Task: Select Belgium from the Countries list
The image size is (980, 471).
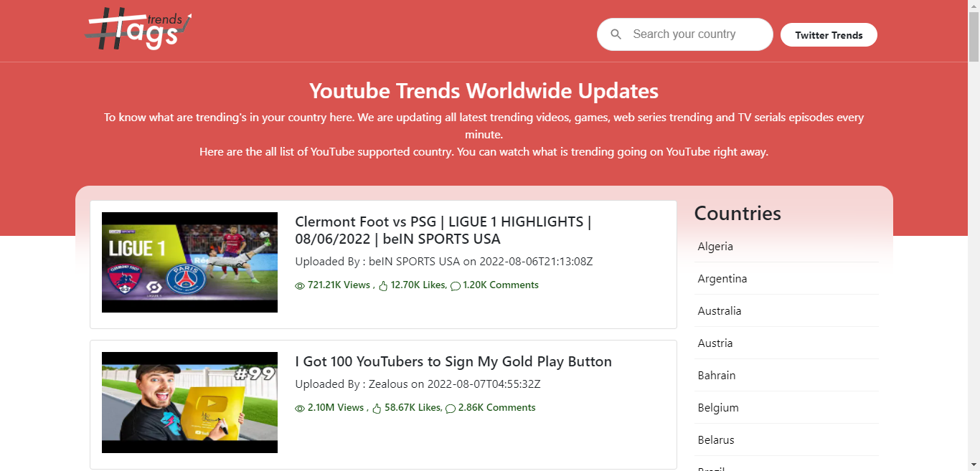Action: pyautogui.click(x=718, y=407)
